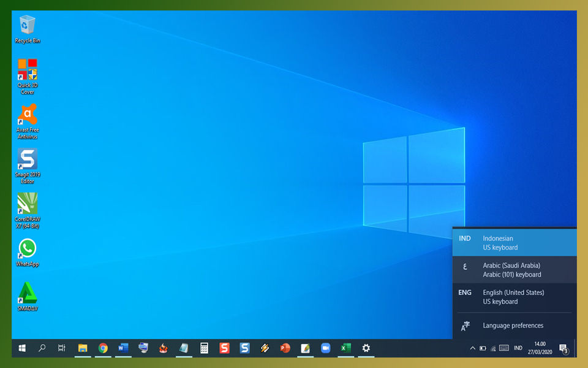588x368 pixels.
Task: Select the Quick 3D Cover shortcut
Action: coord(28,77)
